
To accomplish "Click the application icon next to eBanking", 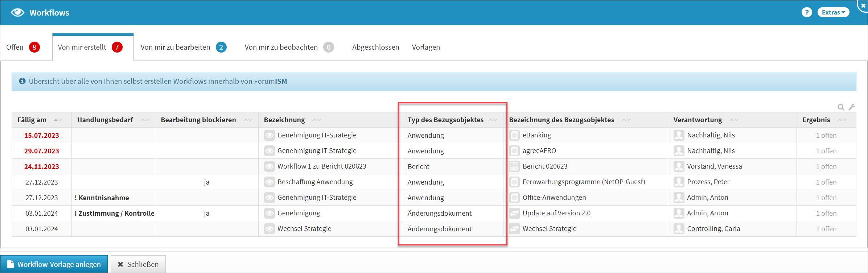I will 514,135.
